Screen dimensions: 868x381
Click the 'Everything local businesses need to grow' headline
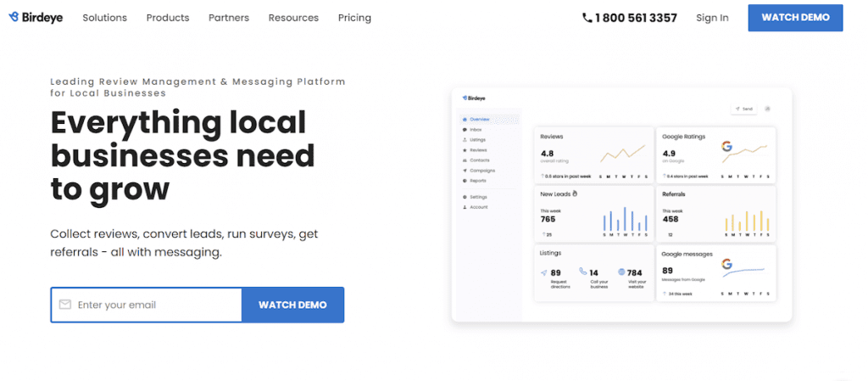(183, 155)
